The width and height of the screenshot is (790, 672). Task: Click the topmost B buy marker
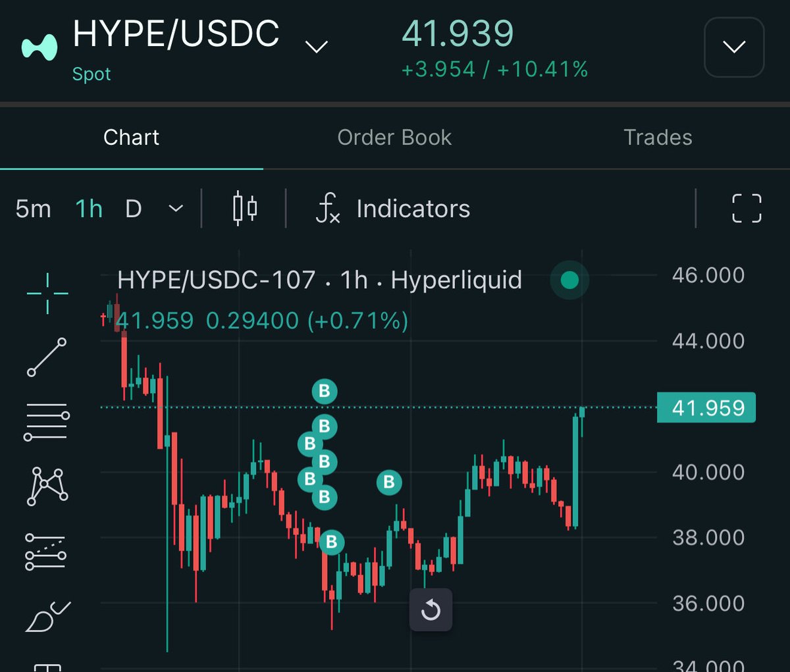325,392
